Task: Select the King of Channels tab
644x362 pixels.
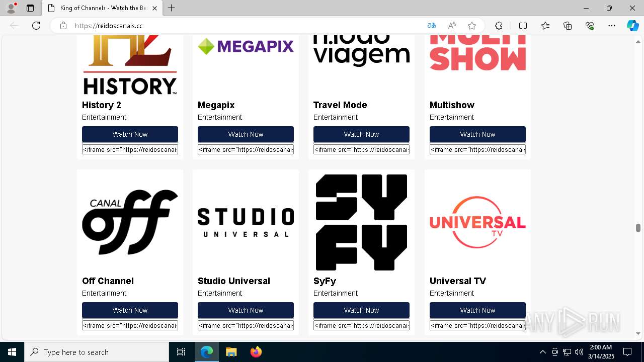Action: tap(102, 8)
